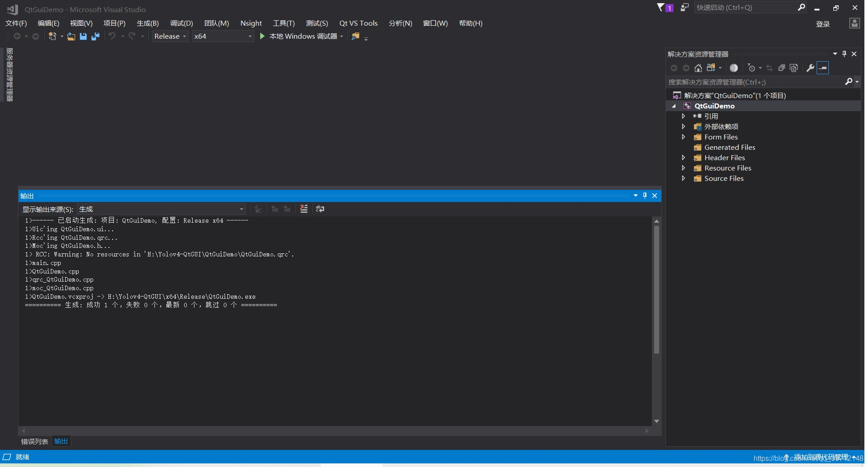Open the Qt VS Tools menu

pos(358,23)
